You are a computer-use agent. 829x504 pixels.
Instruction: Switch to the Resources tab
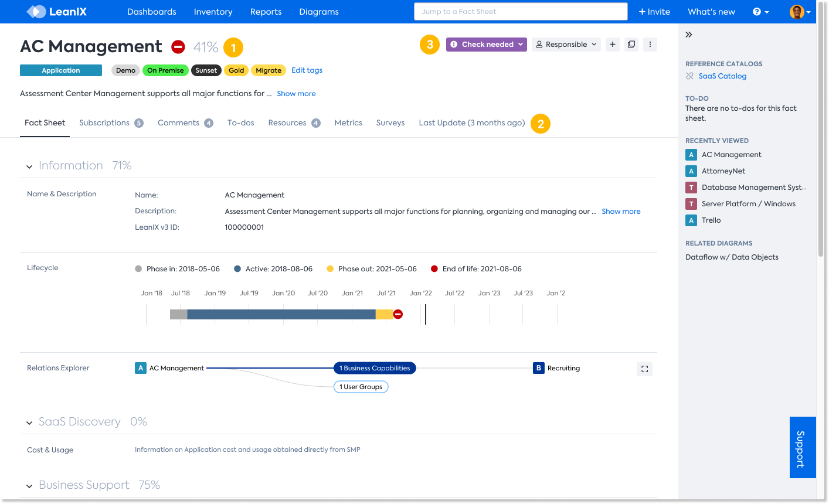pyautogui.click(x=294, y=123)
